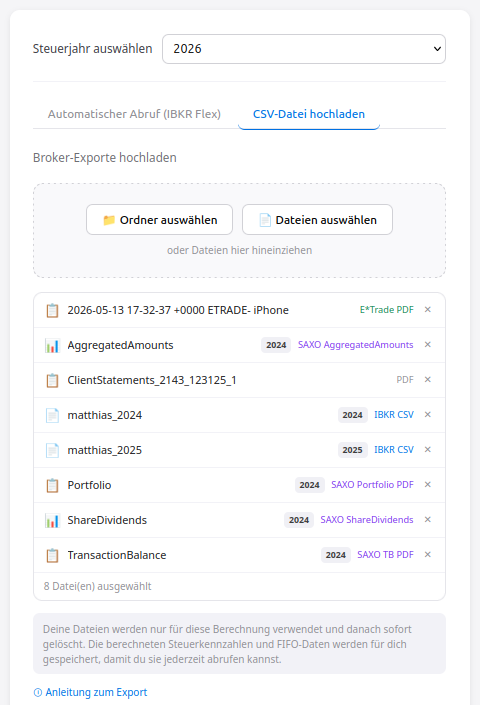Image resolution: width=480 pixels, height=705 pixels.
Task: Switch to Automatischer Abruf (IBKR Flex) tab
Action: click(134, 114)
